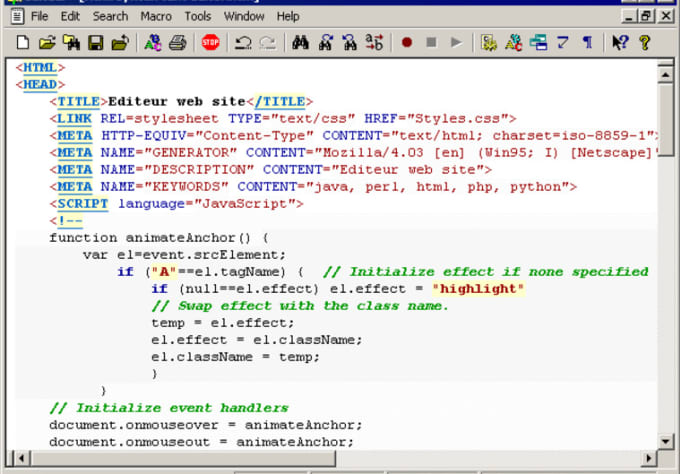Click the SCRIPT tag keyword
Screen dimensions: 680x474
click(x=82, y=203)
